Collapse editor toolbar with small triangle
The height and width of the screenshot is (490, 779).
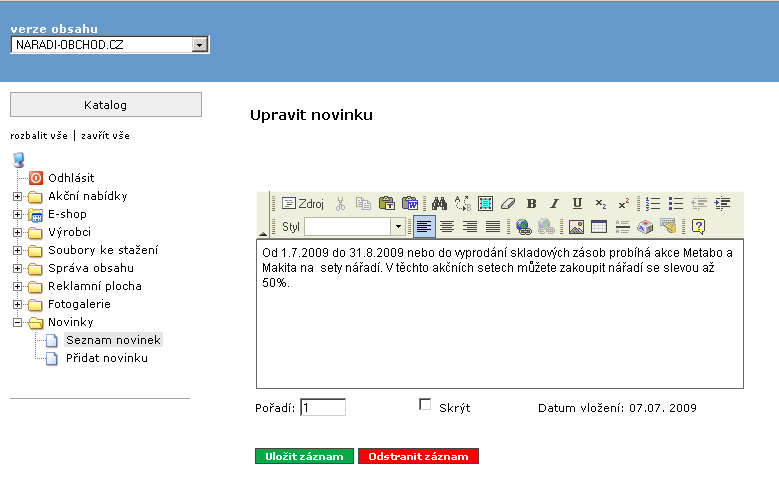(x=263, y=233)
